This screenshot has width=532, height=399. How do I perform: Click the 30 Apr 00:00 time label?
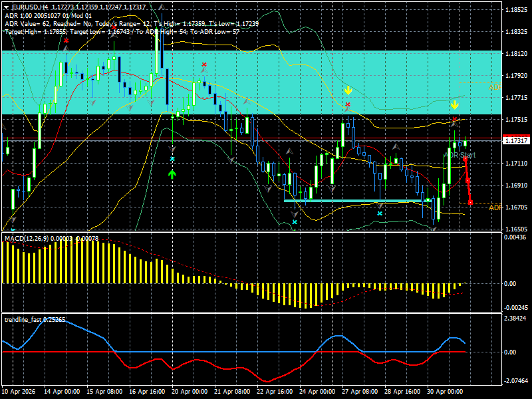click(445, 392)
